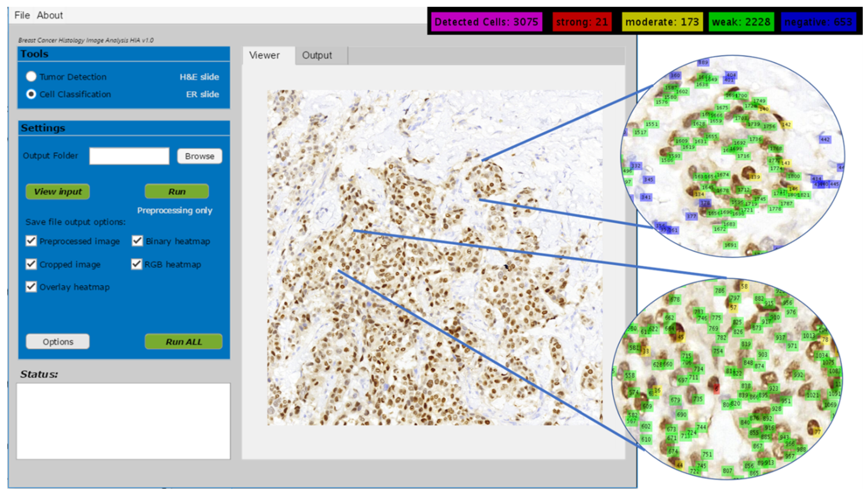This screenshot has height=497, width=868.
Task: Select the Cell Classification radio option
Action: (x=31, y=94)
